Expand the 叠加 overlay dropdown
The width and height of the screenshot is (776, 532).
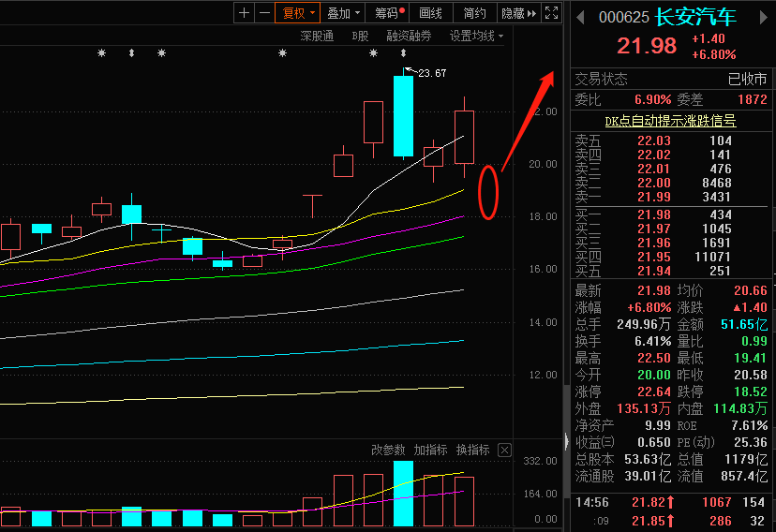pos(343,13)
